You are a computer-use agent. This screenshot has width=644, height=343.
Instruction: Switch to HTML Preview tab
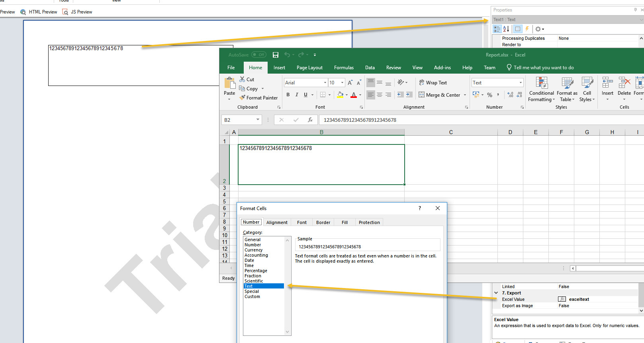point(39,12)
